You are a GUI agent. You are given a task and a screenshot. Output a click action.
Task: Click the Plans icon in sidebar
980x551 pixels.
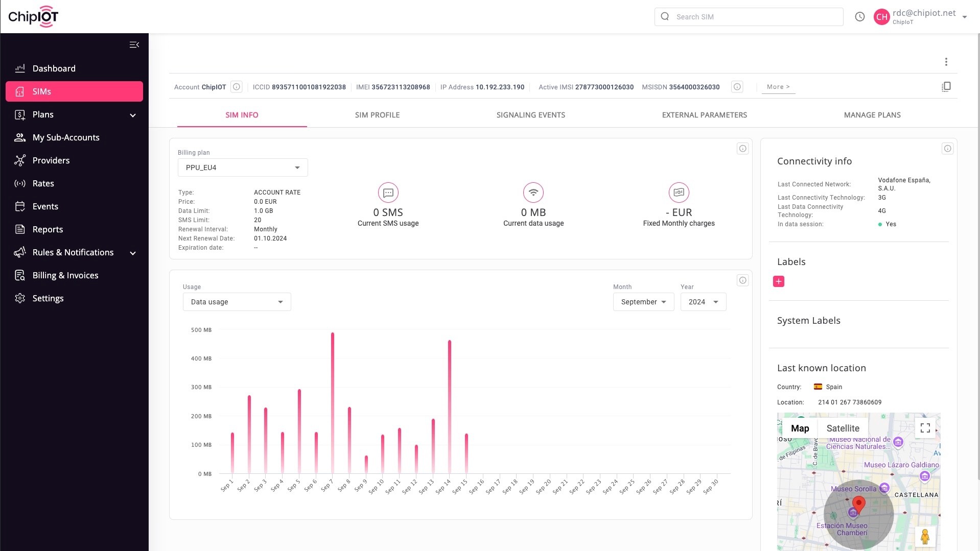(x=20, y=114)
